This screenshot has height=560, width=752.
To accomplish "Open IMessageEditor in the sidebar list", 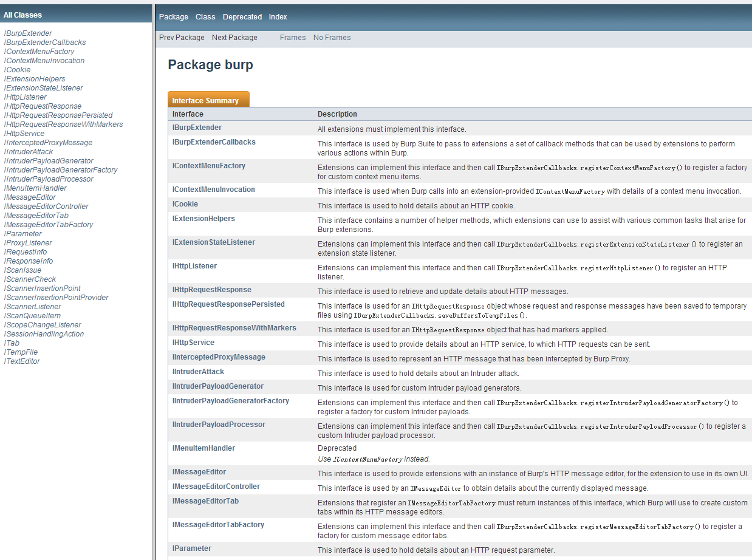I will (x=30, y=197).
